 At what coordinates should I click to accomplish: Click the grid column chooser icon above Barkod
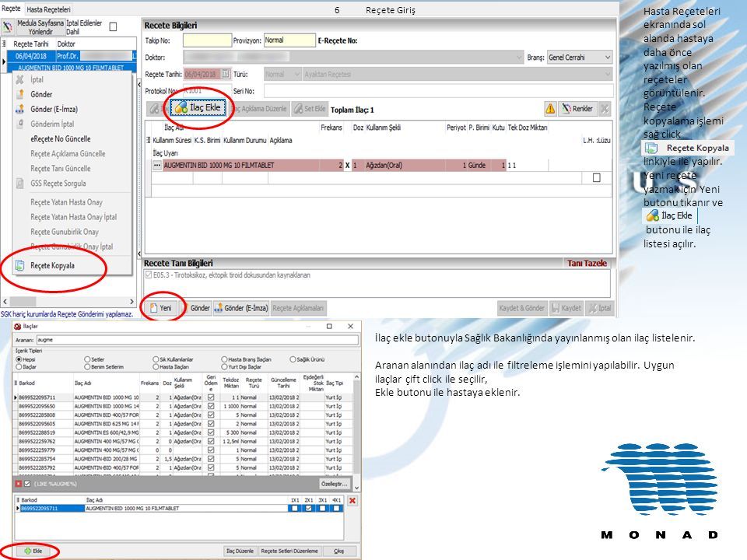(x=16, y=383)
